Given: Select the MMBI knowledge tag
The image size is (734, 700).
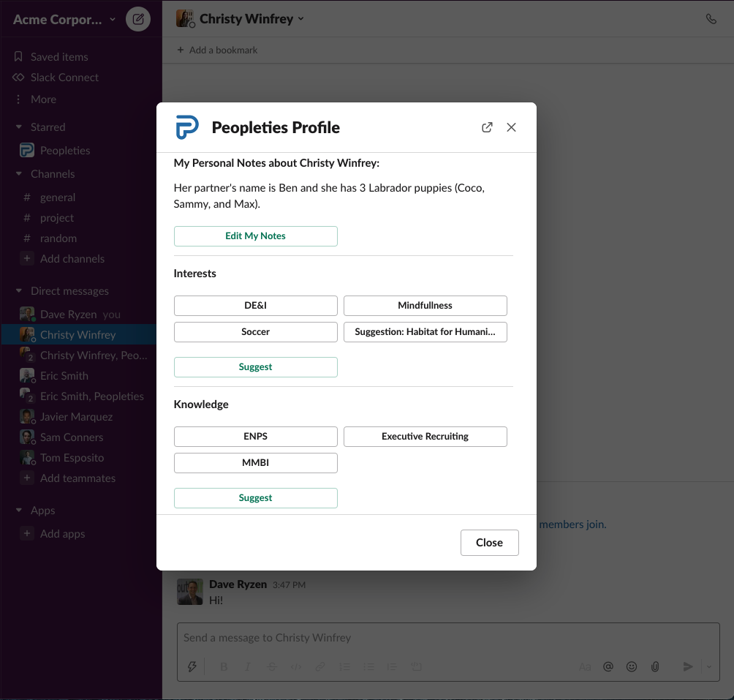Looking at the screenshot, I should click(x=256, y=462).
